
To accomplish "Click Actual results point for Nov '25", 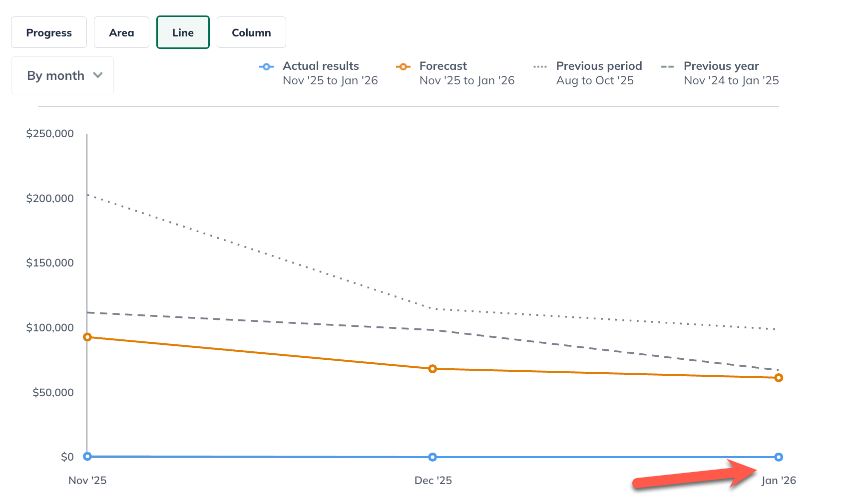I will (87, 456).
